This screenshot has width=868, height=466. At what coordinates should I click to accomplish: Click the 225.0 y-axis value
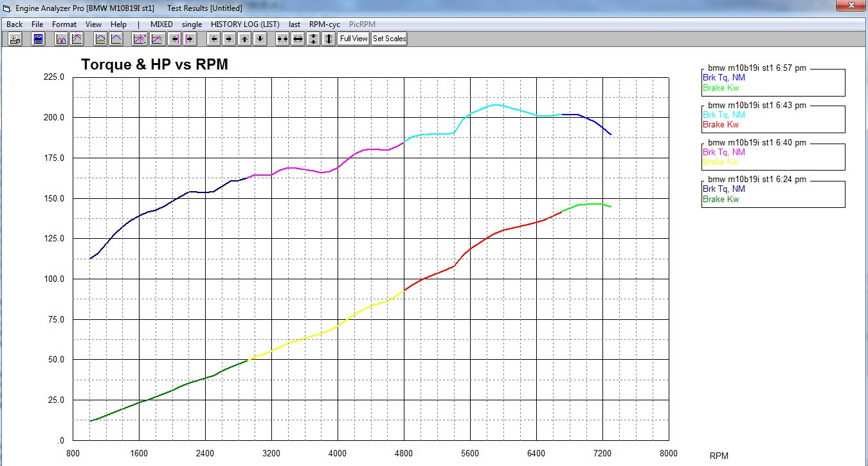[53, 77]
